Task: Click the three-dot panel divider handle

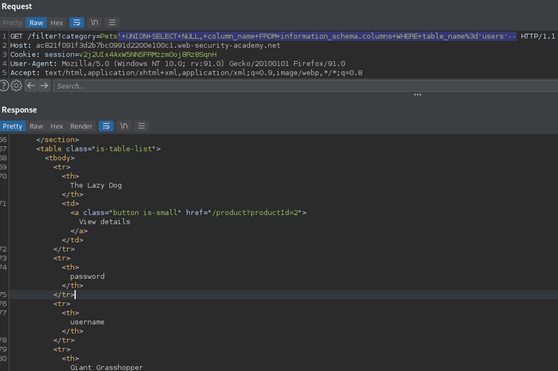Action: [x=418, y=95]
